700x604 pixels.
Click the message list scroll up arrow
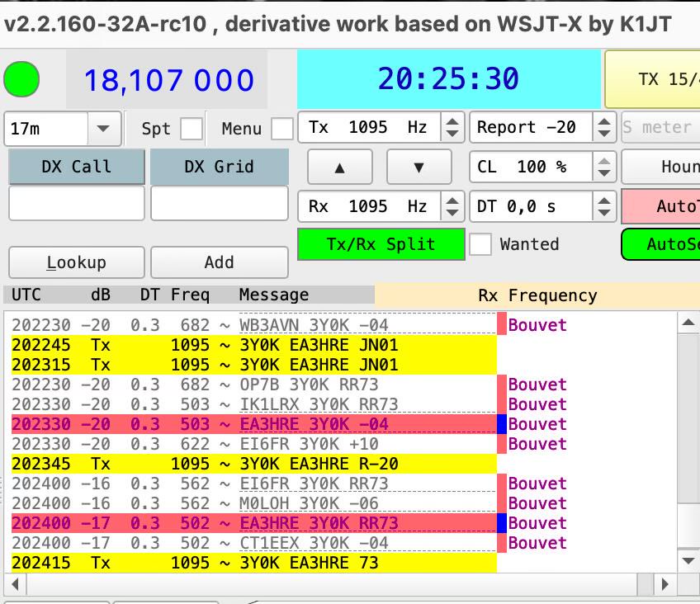(688, 323)
